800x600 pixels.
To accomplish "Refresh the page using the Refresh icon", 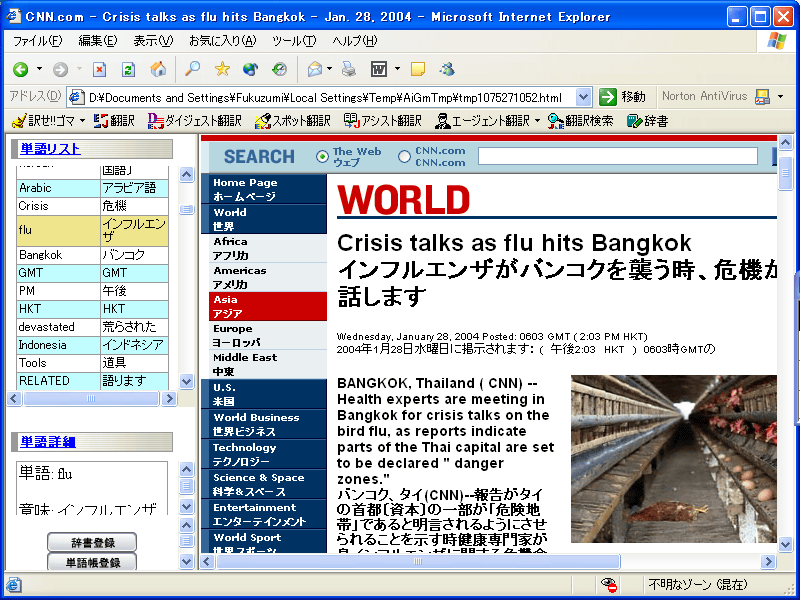I will point(128,69).
